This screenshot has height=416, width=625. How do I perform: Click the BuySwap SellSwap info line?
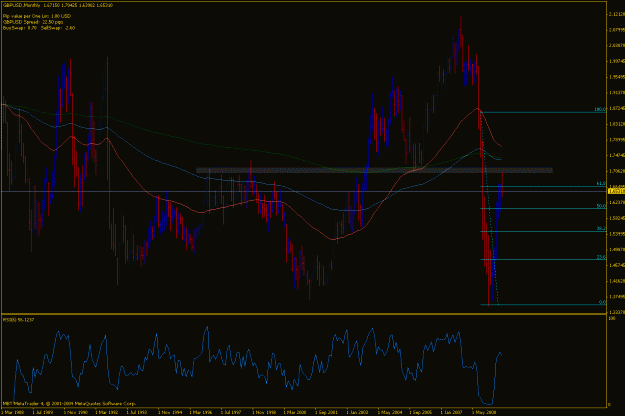pos(39,28)
